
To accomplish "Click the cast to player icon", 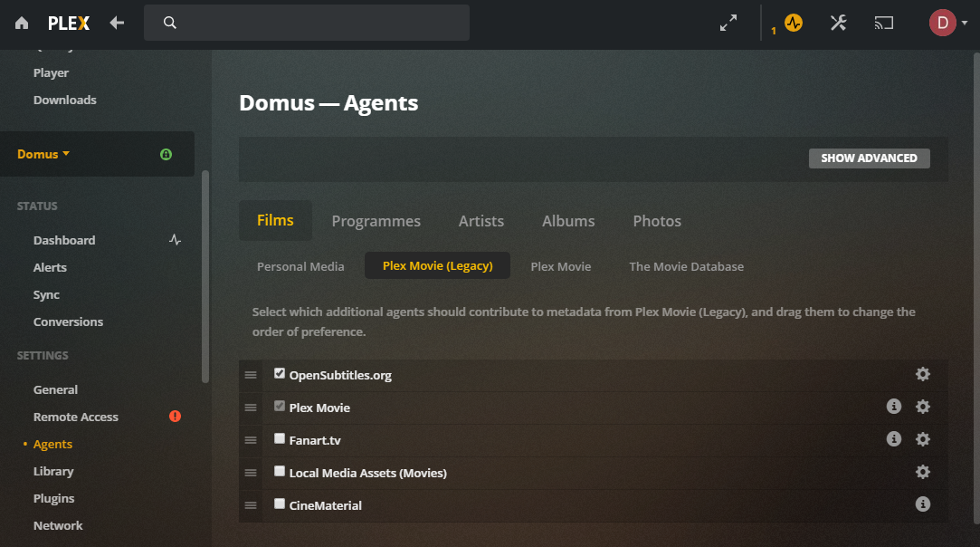I will [x=883, y=24].
